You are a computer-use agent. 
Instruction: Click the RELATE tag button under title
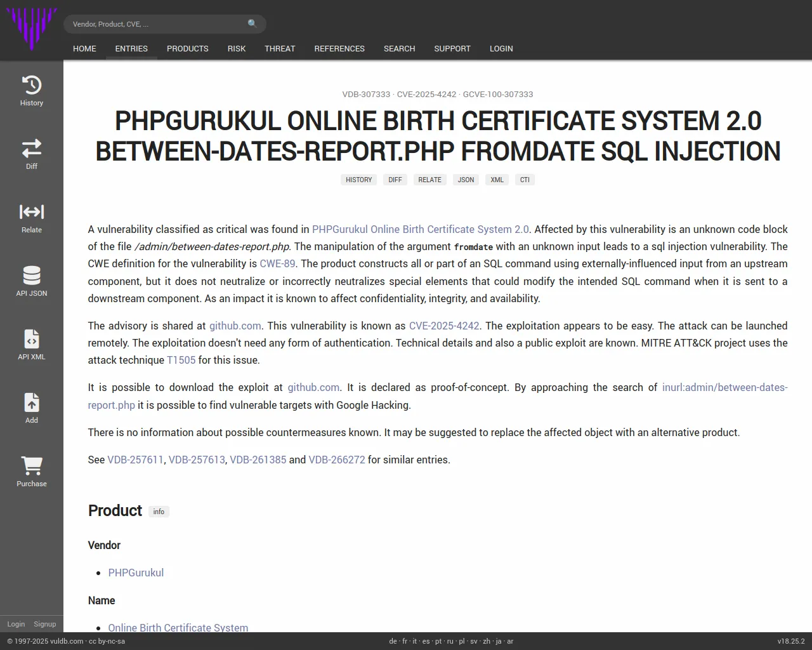pos(429,180)
